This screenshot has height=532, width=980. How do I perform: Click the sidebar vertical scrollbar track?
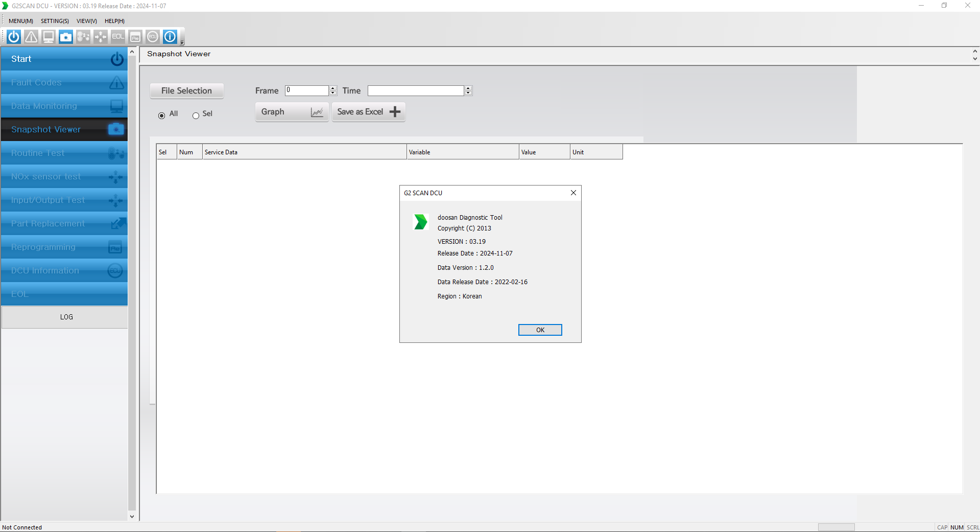132,284
